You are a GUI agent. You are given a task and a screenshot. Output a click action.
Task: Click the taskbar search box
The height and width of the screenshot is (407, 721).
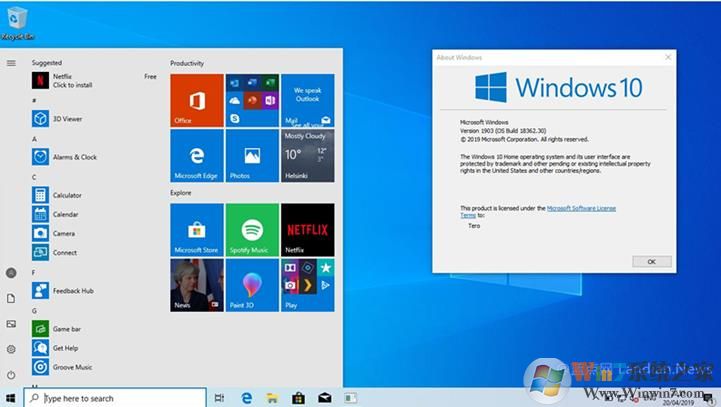(x=115, y=398)
